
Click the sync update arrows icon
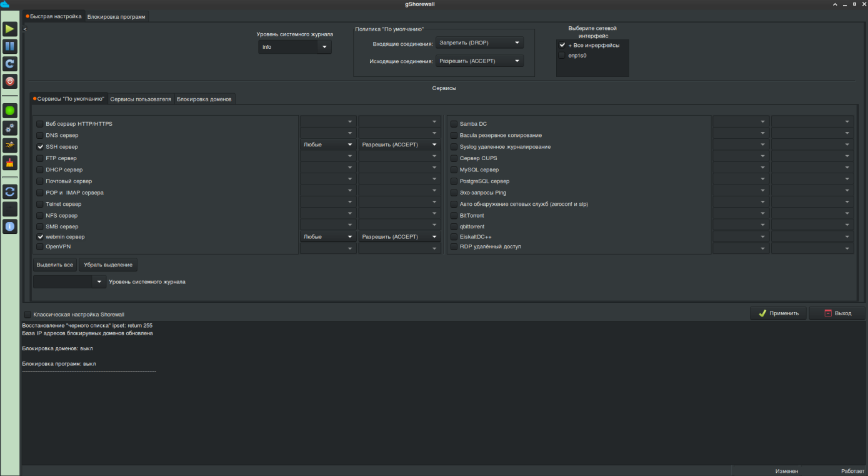pyautogui.click(x=10, y=191)
